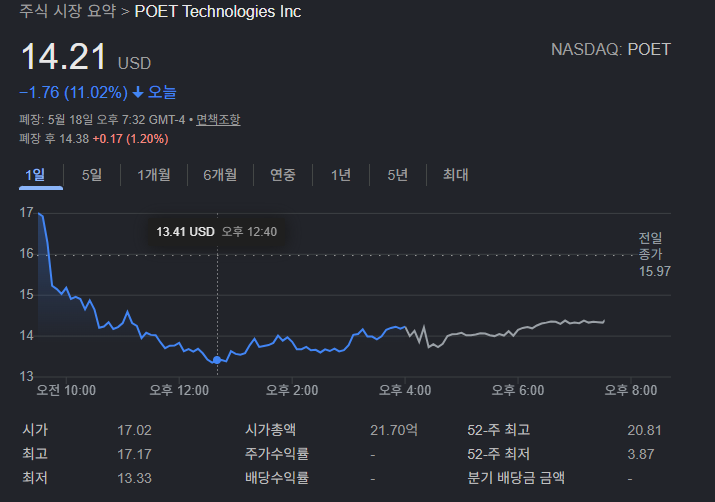Click the POET Technologies Inc title
This screenshot has width=715, height=502.
pos(218,11)
